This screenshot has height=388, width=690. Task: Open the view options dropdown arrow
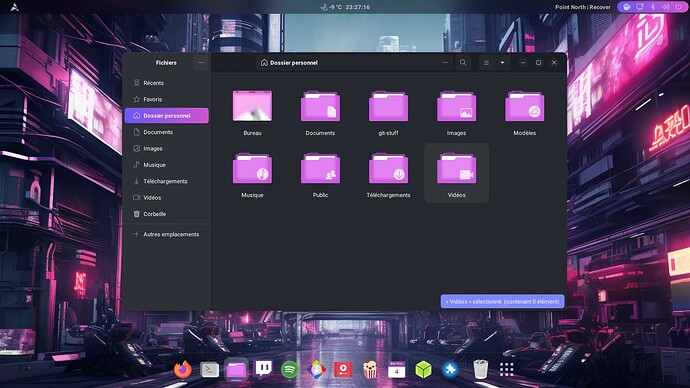[x=502, y=63]
